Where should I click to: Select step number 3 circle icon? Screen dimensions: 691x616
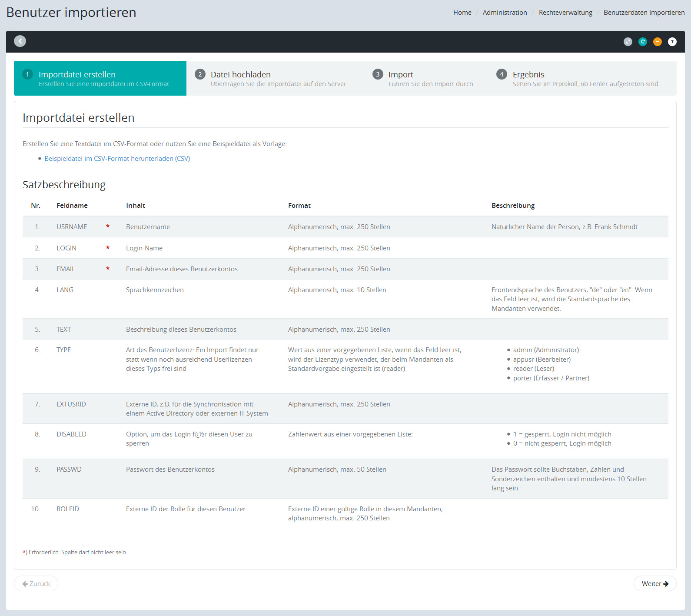click(378, 74)
